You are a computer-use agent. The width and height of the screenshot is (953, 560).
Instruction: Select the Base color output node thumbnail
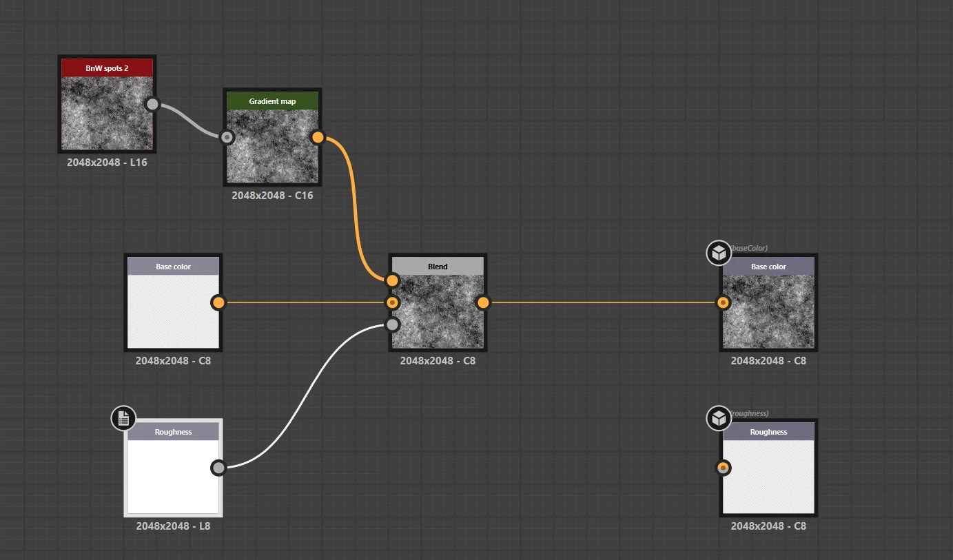coord(768,311)
